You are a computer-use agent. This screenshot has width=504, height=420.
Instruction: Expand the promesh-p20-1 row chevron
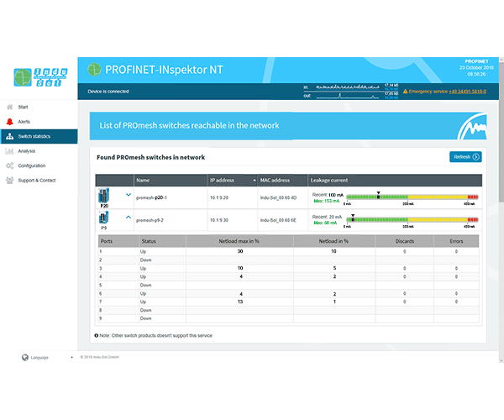pyautogui.click(x=129, y=195)
